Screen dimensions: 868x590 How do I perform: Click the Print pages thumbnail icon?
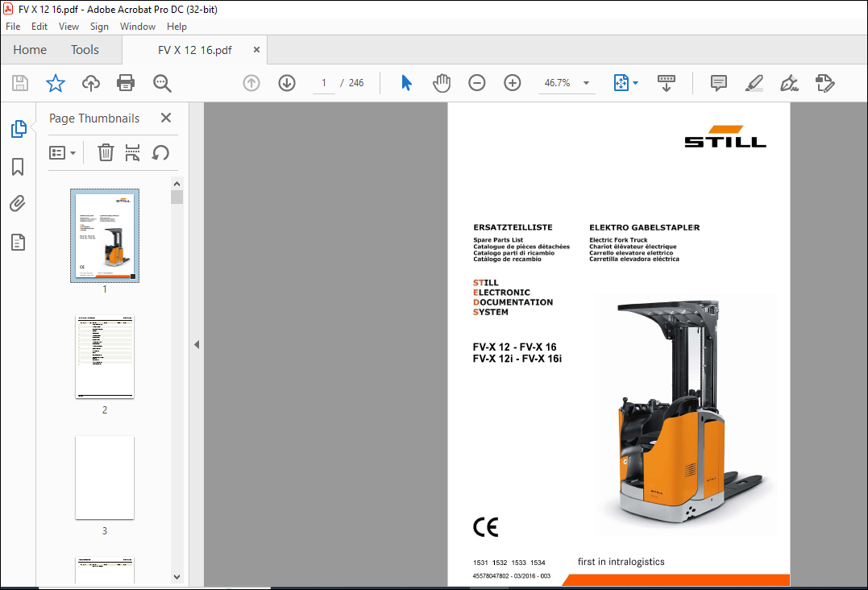tap(132, 152)
